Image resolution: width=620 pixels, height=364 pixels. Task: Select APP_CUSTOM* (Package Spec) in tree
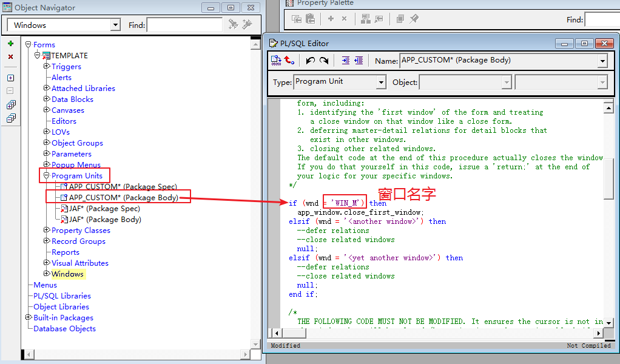(x=123, y=186)
